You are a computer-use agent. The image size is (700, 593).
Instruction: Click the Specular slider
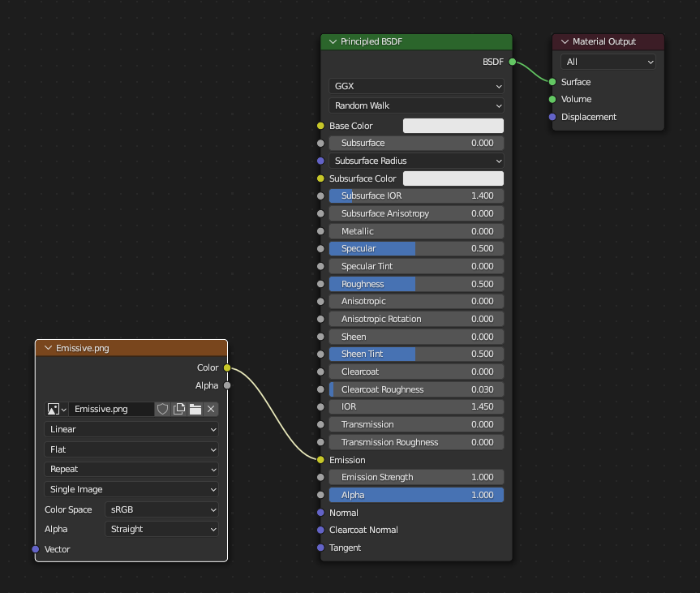point(416,249)
